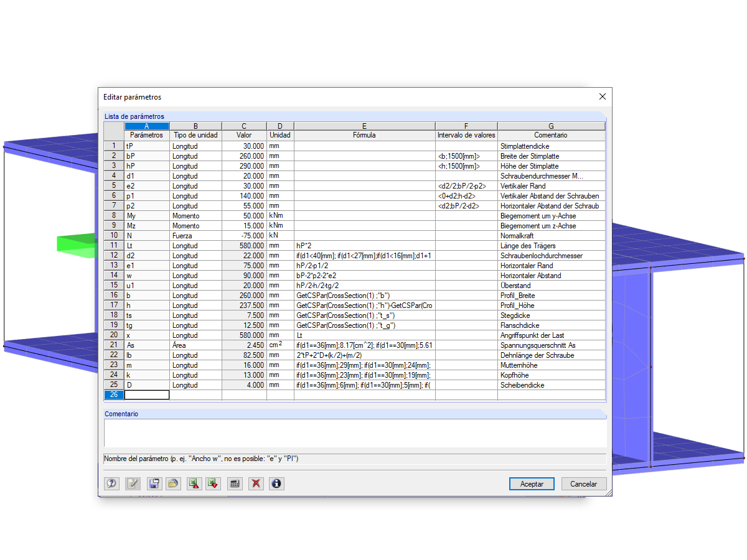Click the 'kN' unit cell for N
This screenshot has width=747, height=560.
tap(280, 236)
